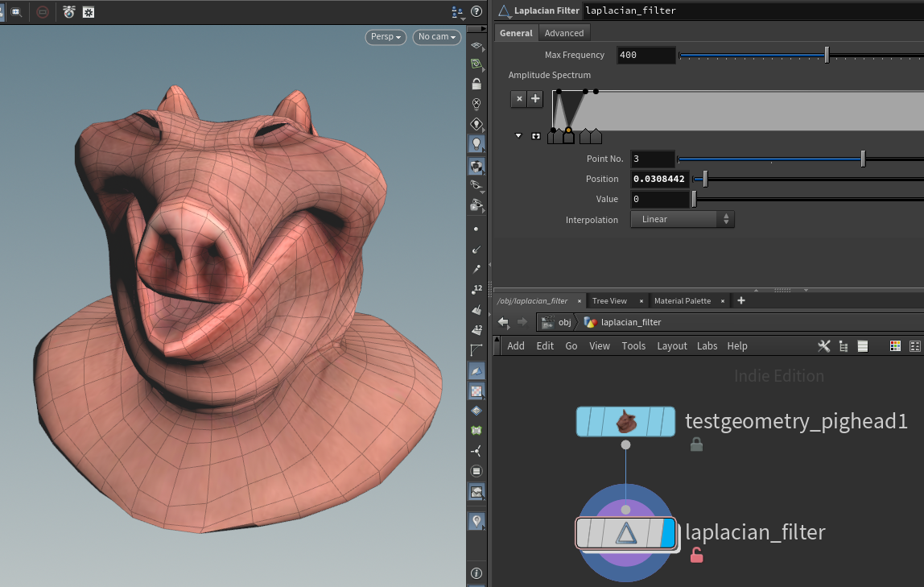
Task: Click the back arrow in network path bar
Action: [x=503, y=322]
